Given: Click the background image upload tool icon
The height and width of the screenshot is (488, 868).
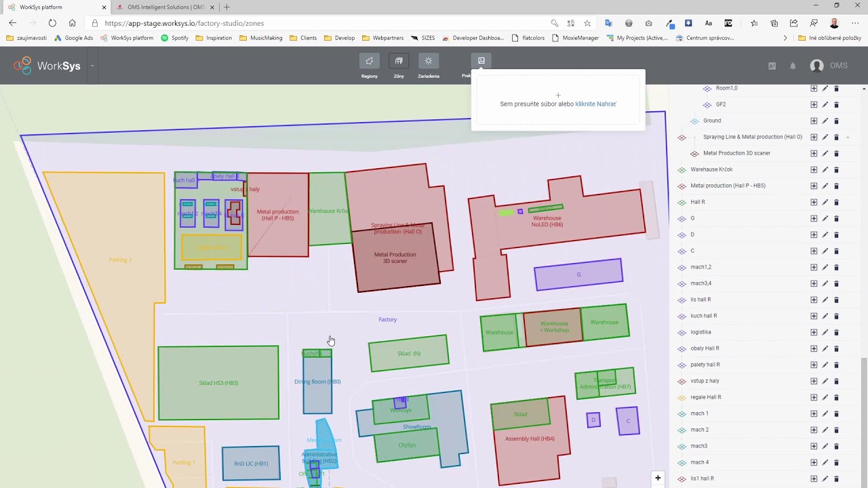Looking at the screenshot, I should point(481,61).
